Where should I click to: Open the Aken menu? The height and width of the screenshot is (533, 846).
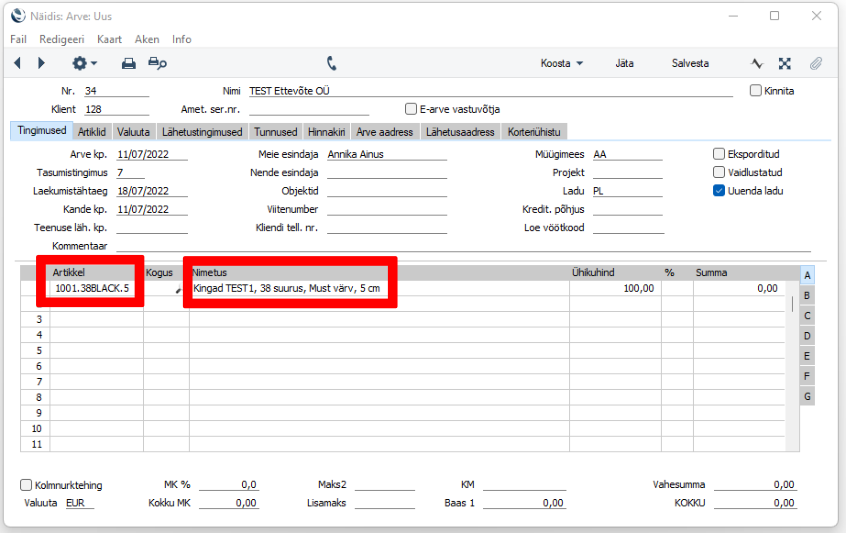pos(147,39)
